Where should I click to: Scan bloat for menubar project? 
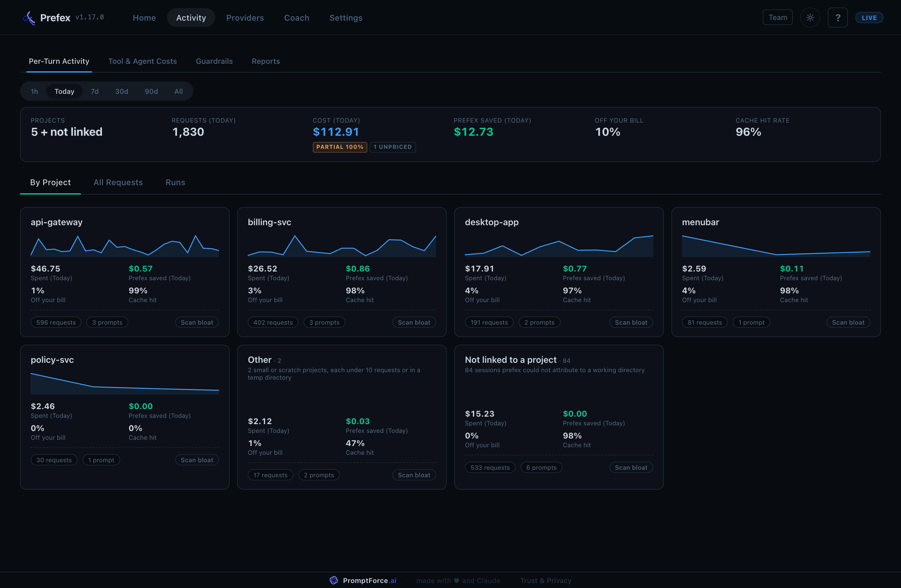point(848,322)
